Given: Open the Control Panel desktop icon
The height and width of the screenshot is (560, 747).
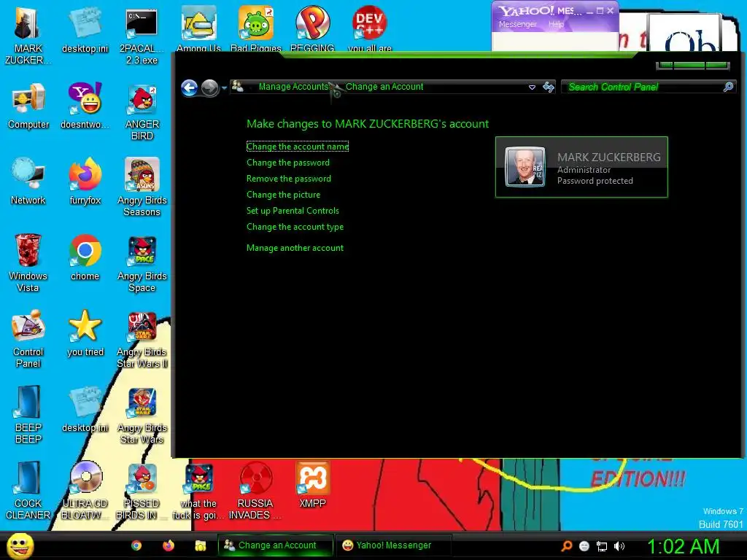Looking at the screenshot, I should pyautogui.click(x=28, y=338).
